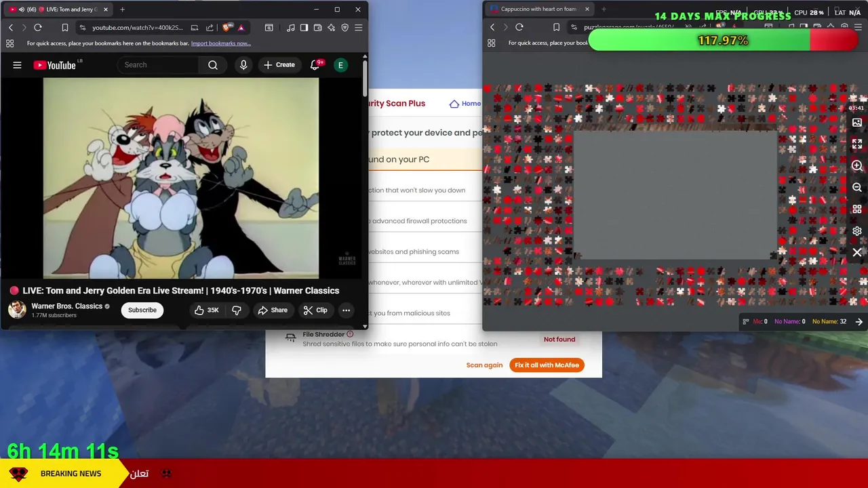Open the browser main menu in YouTube window
This screenshot has width=868, height=488.
tap(358, 28)
